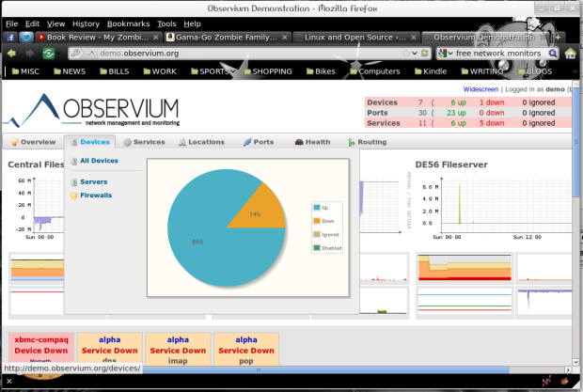The image size is (583, 392).
Task: Open the Bookmarks menu
Action: (x=128, y=24)
